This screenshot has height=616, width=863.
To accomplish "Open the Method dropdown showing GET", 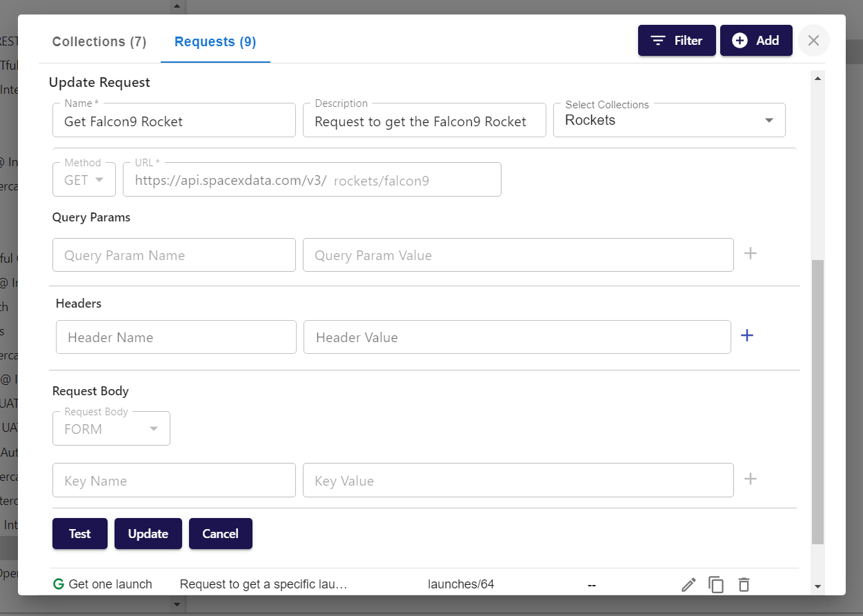I will (84, 180).
